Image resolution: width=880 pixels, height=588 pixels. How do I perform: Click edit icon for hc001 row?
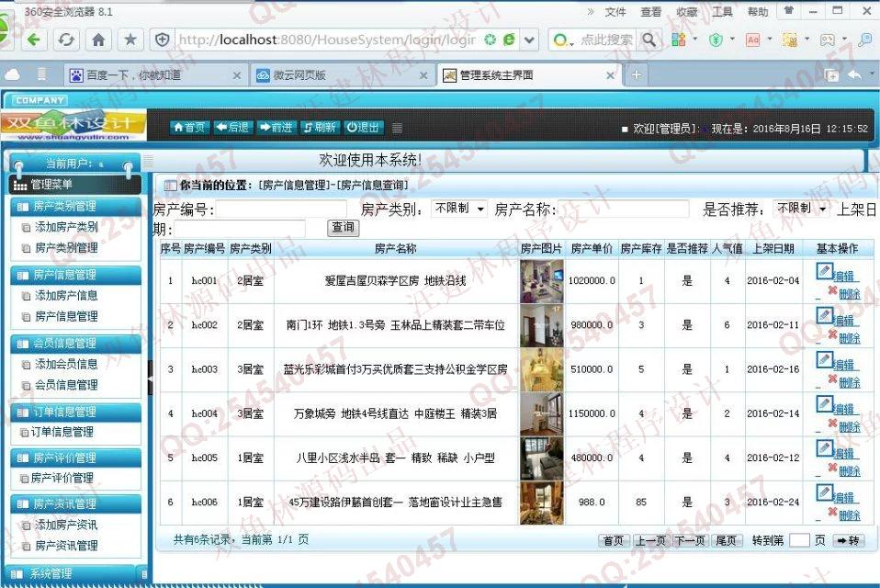point(825,271)
